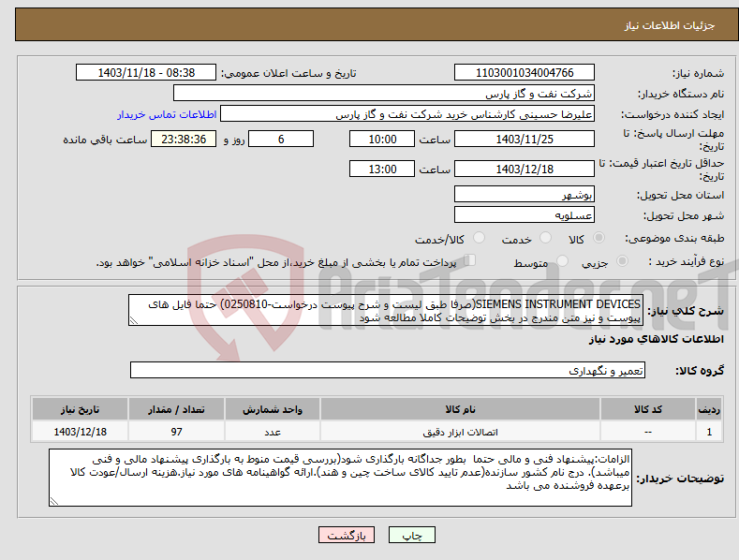Click remaining days field showing 6
This screenshot has height=560, width=739.
point(281,139)
